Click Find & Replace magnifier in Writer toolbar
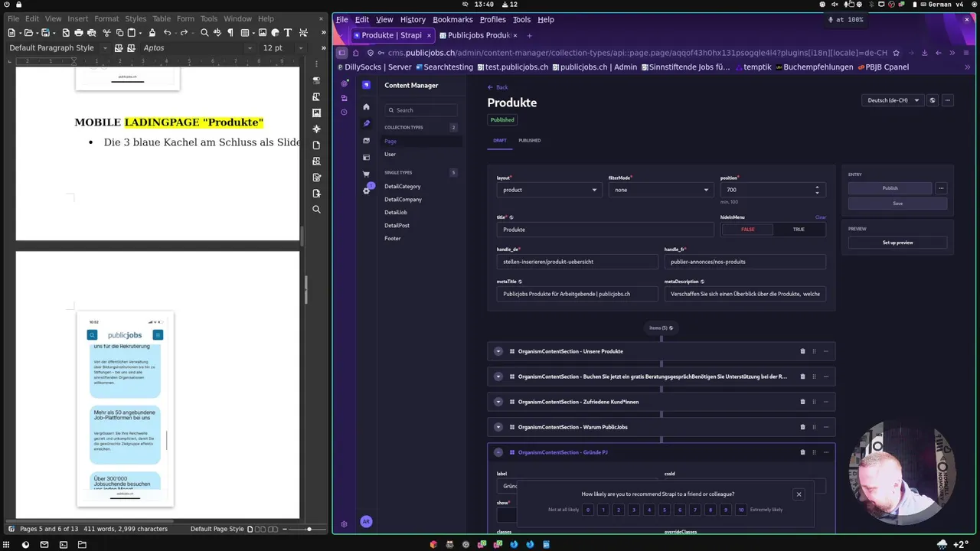The image size is (980, 551). coord(204,33)
